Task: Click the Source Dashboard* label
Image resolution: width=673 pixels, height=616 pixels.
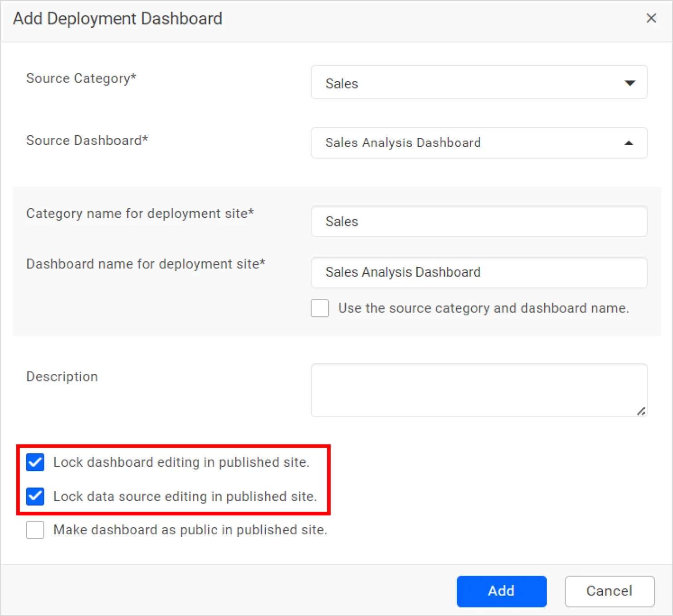Action: (x=87, y=141)
